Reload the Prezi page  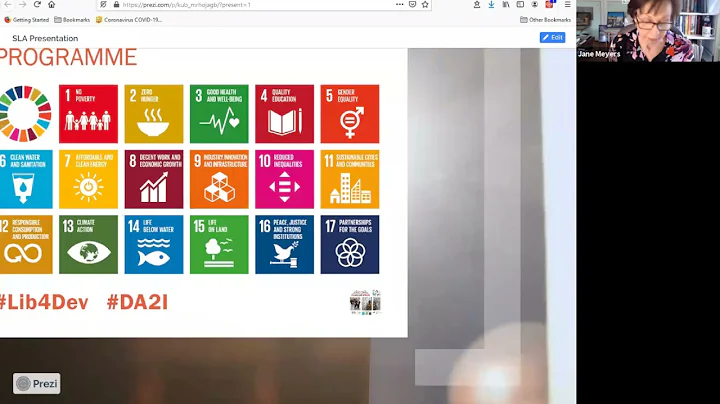(37, 5)
